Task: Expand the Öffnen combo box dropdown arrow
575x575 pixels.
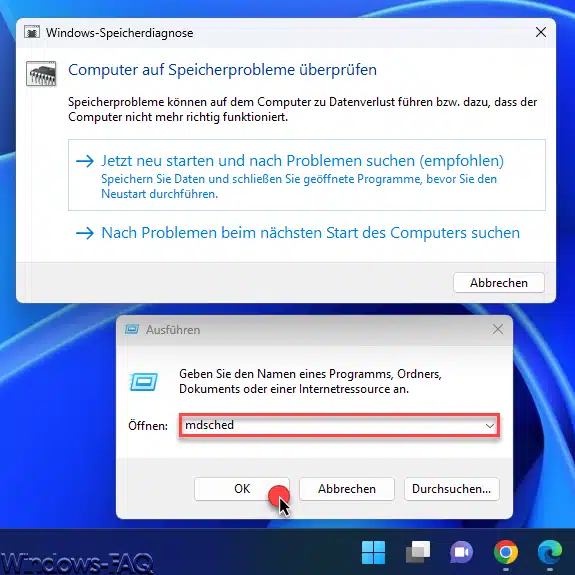Action: (x=490, y=426)
